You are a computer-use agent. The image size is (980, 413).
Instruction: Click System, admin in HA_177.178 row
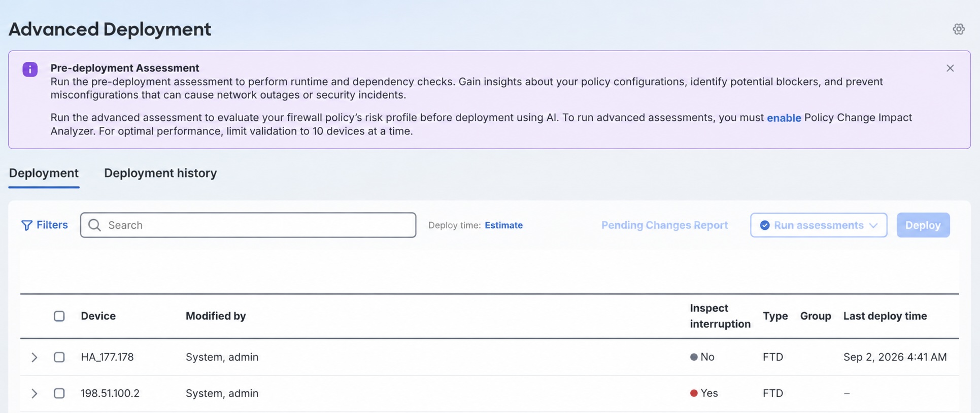(222, 357)
